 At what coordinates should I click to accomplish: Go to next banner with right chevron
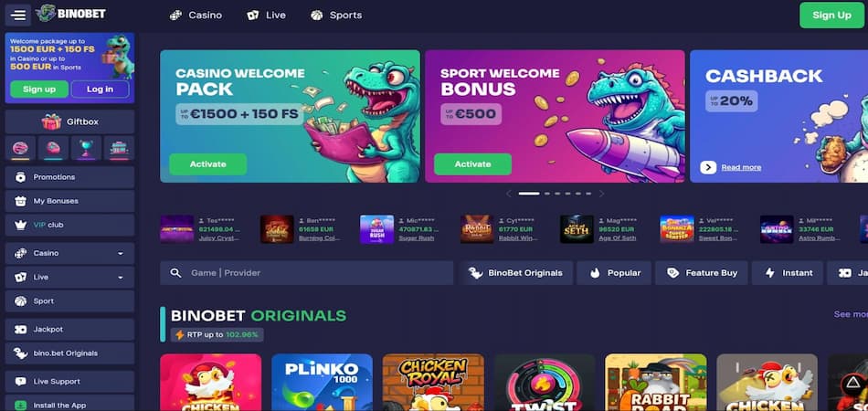[602, 194]
